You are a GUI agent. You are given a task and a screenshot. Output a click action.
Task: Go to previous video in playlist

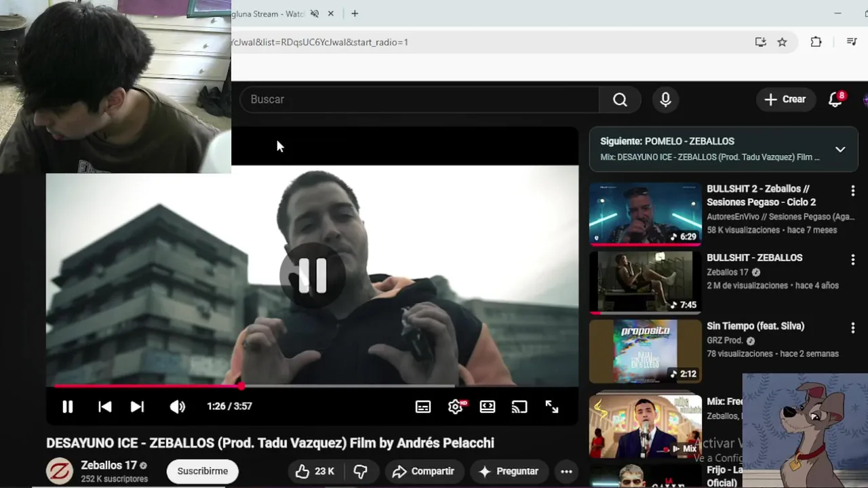click(x=104, y=407)
